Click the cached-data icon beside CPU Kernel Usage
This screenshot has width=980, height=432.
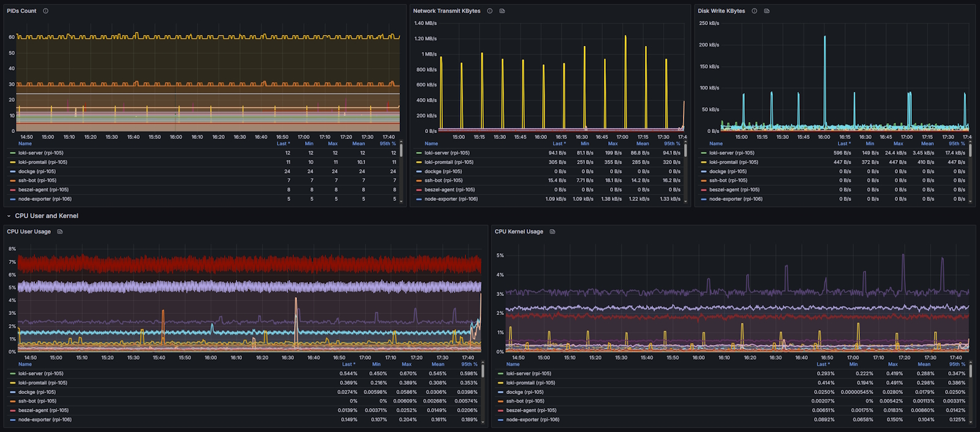(552, 232)
